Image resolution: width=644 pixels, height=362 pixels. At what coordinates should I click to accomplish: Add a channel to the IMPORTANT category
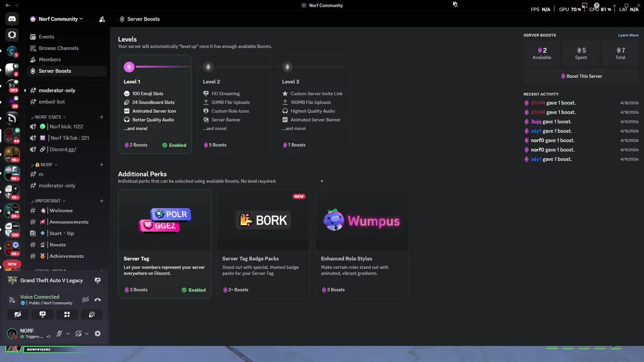[x=102, y=201]
